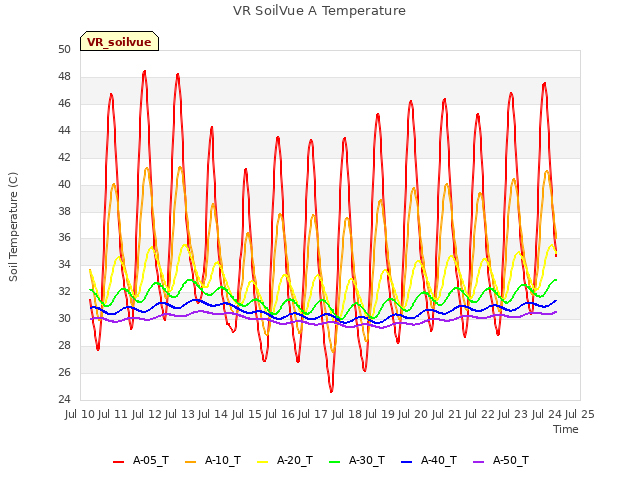This screenshot has height=480, width=640.
Task: Click the A-40_T legend label
Action: pos(439,460)
